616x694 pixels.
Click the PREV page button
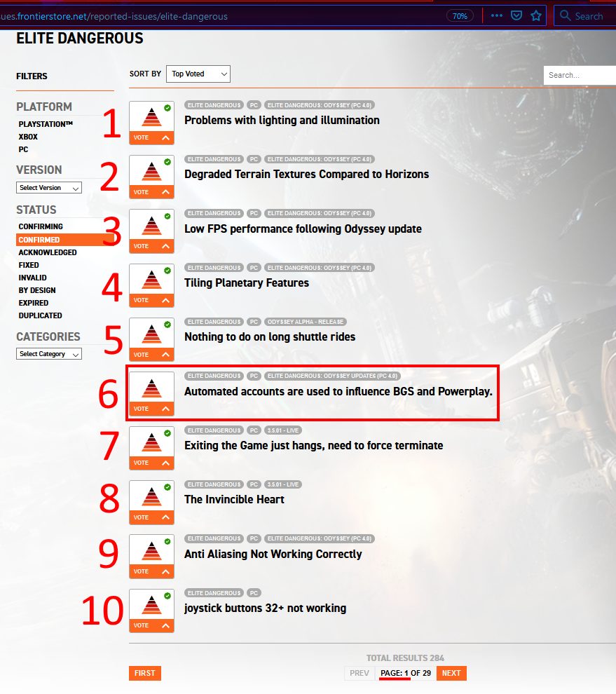pyautogui.click(x=360, y=673)
